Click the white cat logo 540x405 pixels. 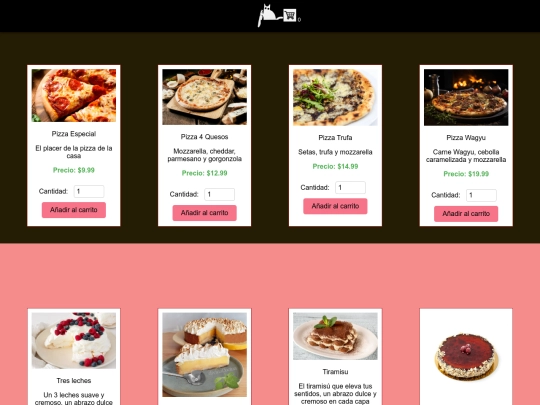coord(268,15)
